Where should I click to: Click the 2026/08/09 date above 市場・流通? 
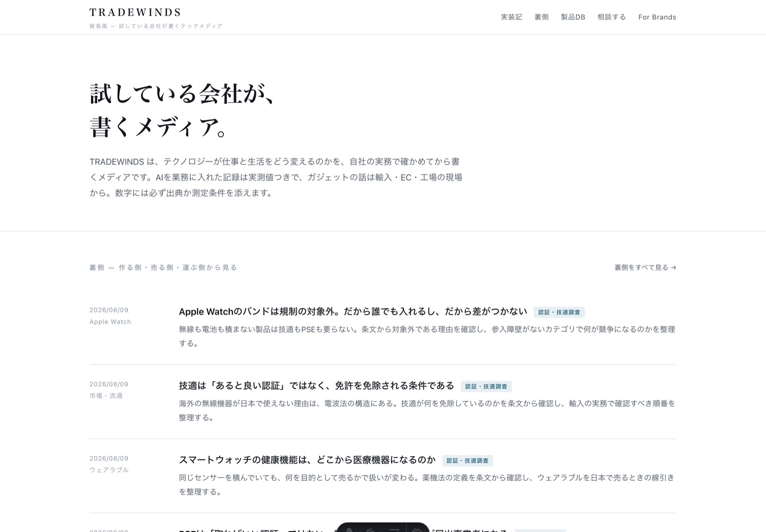point(109,384)
